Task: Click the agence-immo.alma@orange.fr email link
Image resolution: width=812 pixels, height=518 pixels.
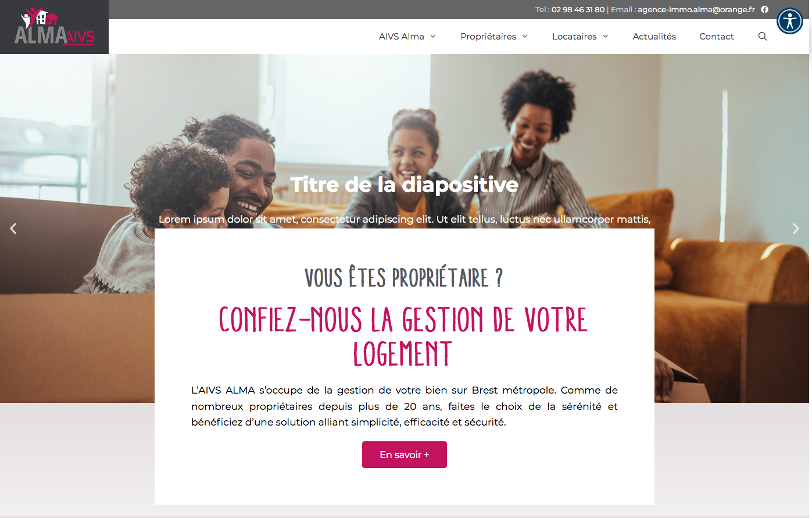Action: (x=696, y=9)
